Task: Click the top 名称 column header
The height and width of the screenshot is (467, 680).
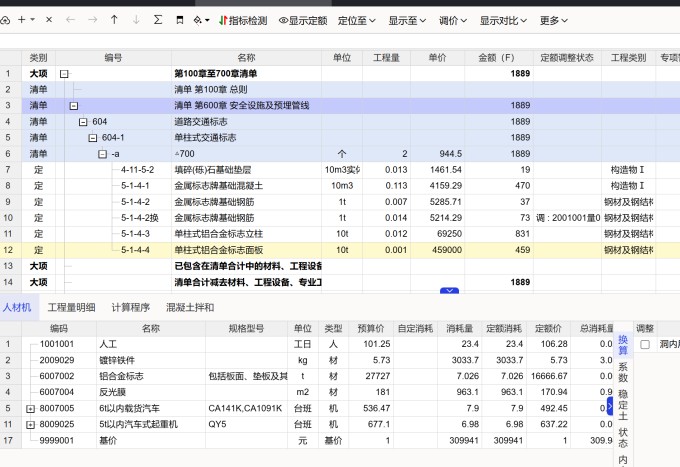Action: tap(246, 58)
